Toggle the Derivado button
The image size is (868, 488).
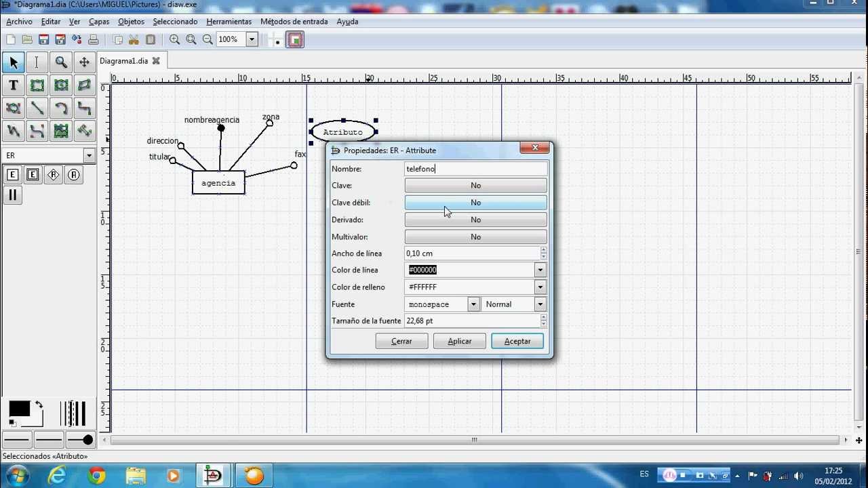(475, 220)
